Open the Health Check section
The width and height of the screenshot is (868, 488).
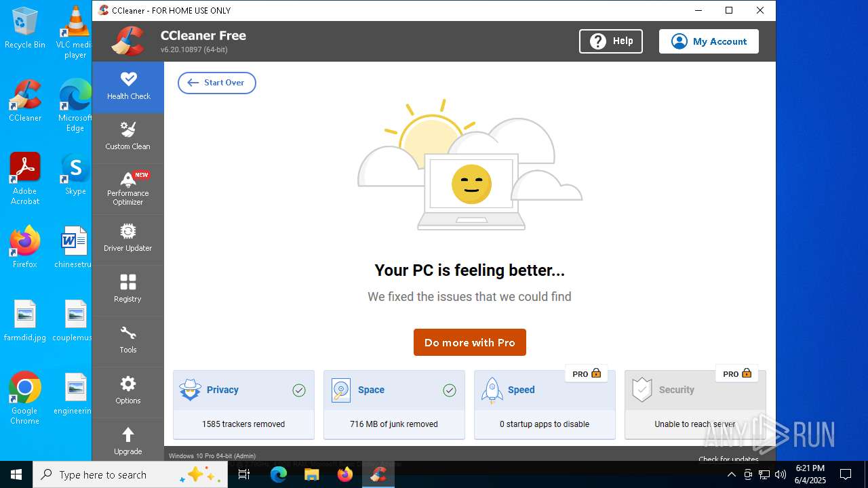[128, 87]
